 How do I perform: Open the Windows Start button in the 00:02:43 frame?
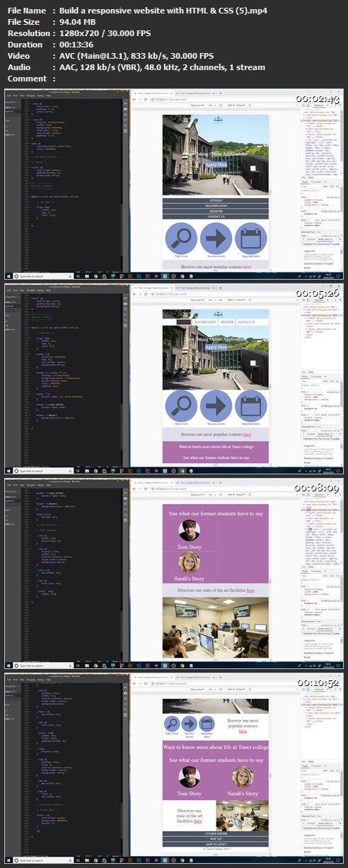[9, 275]
